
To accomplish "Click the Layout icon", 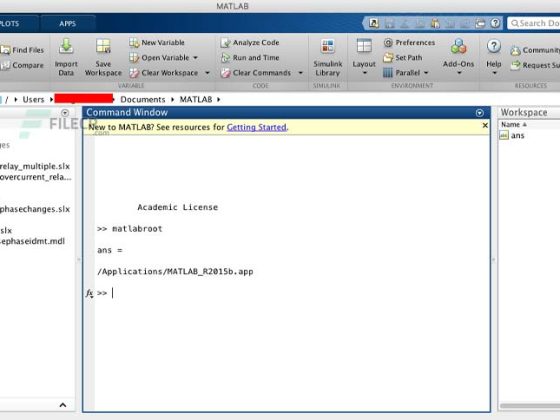I will pos(364,46).
